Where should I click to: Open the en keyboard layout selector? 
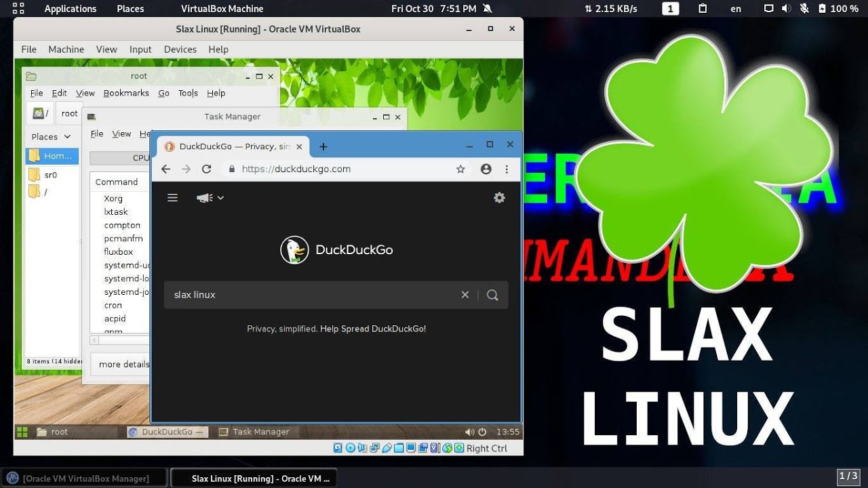tap(736, 9)
